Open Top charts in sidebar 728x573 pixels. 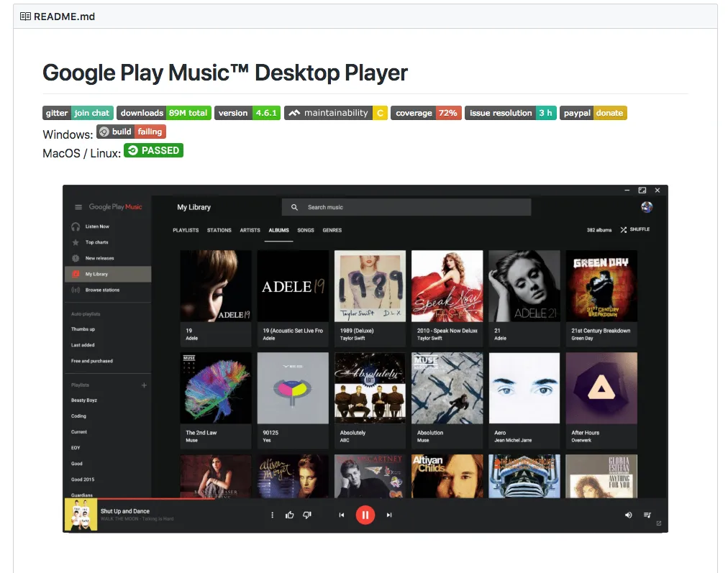pos(108,242)
